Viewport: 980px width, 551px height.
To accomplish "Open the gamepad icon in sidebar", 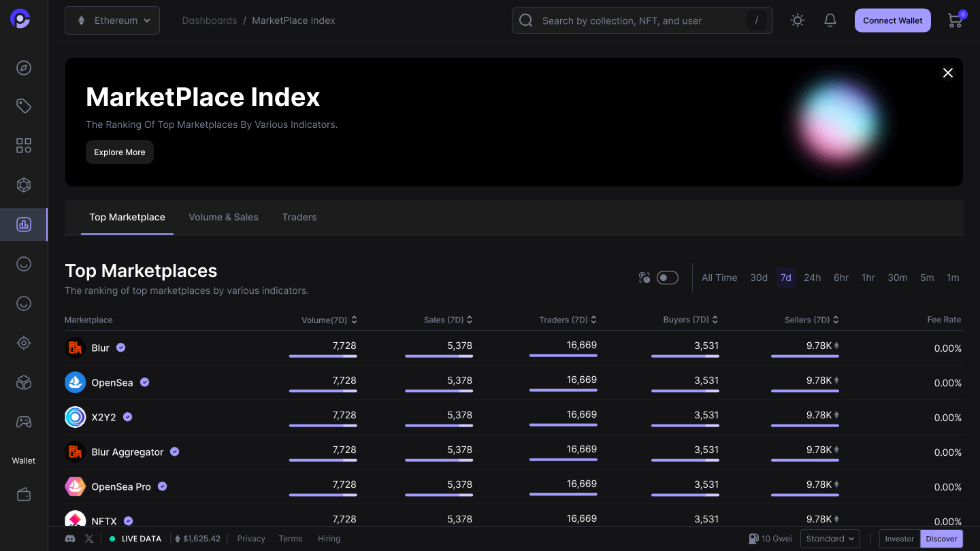I will tap(24, 422).
